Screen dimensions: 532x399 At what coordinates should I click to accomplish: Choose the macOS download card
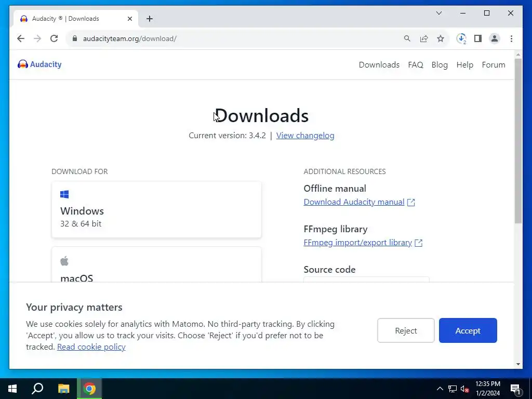(156, 264)
